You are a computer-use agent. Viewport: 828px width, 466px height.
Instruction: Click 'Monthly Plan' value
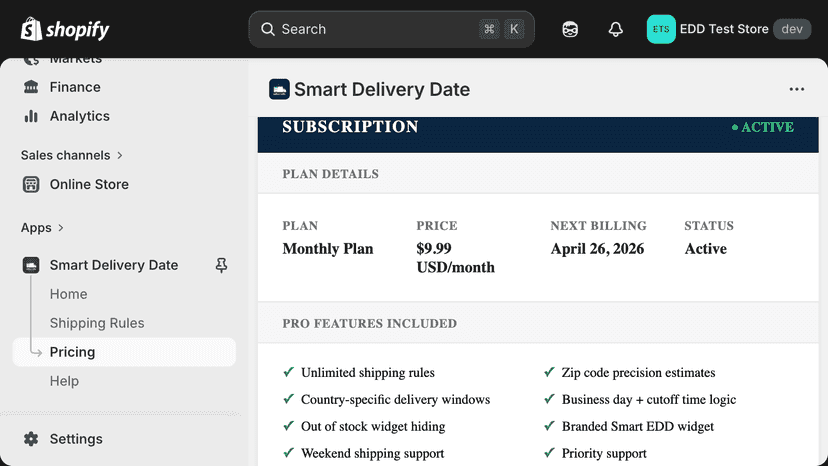click(x=328, y=249)
